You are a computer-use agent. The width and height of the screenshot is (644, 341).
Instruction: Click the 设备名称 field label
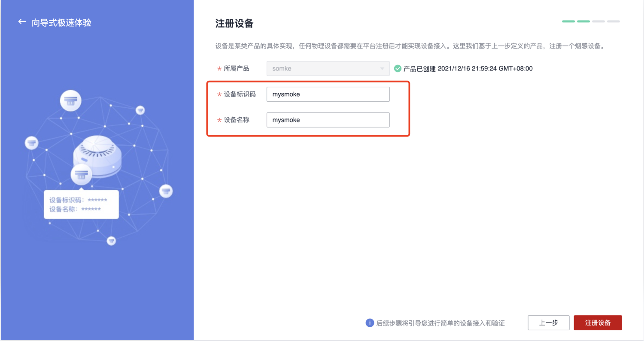(237, 120)
